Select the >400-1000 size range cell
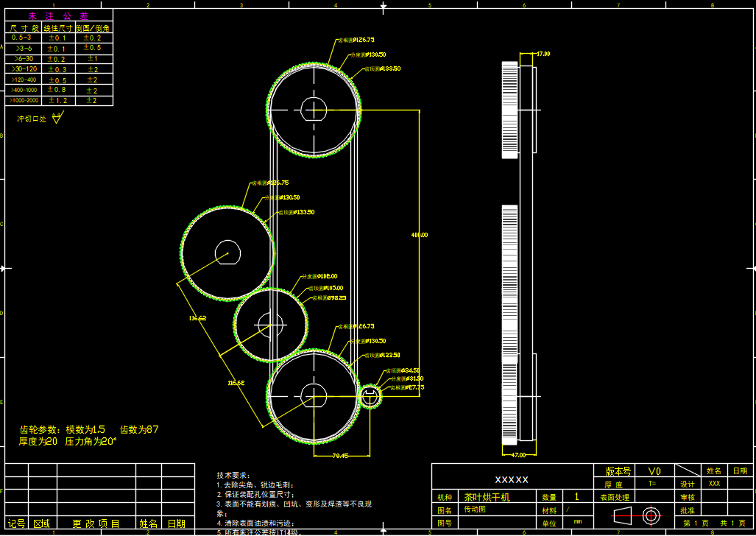This screenshot has width=756, height=536. coord(24,91)
